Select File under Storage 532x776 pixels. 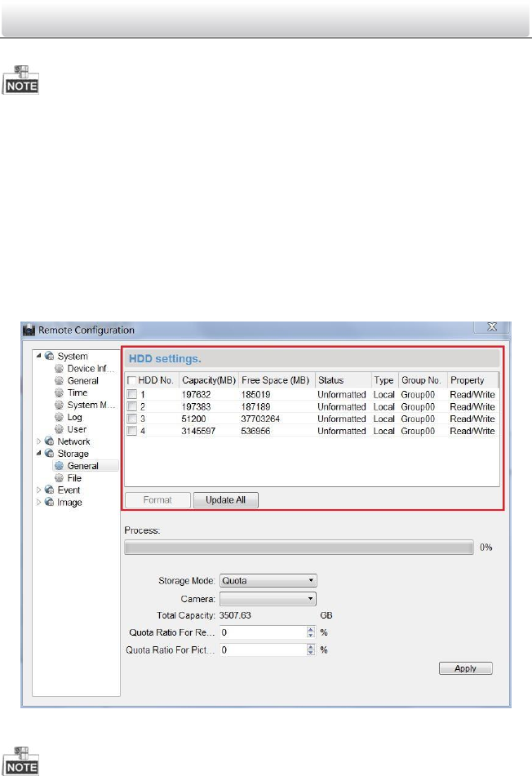[x=74, y=478]
